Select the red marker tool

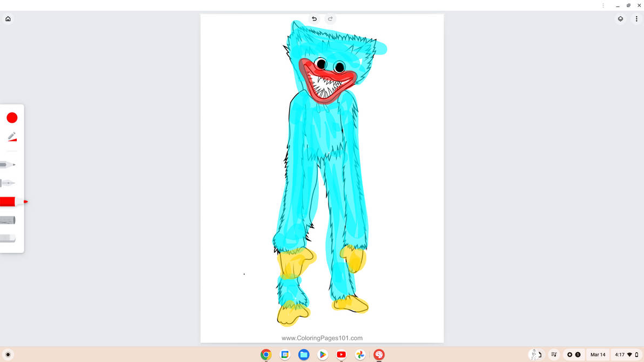click(x=14, y=202)
